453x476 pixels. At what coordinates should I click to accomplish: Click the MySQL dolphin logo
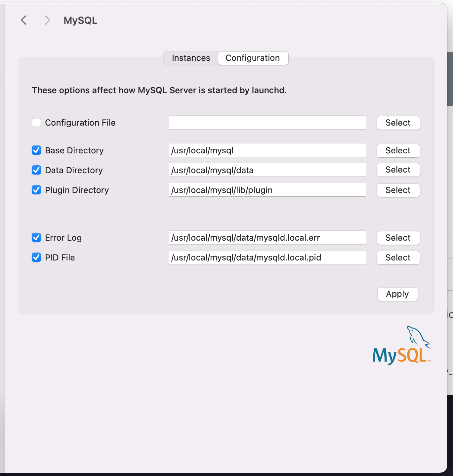(402, 345)
